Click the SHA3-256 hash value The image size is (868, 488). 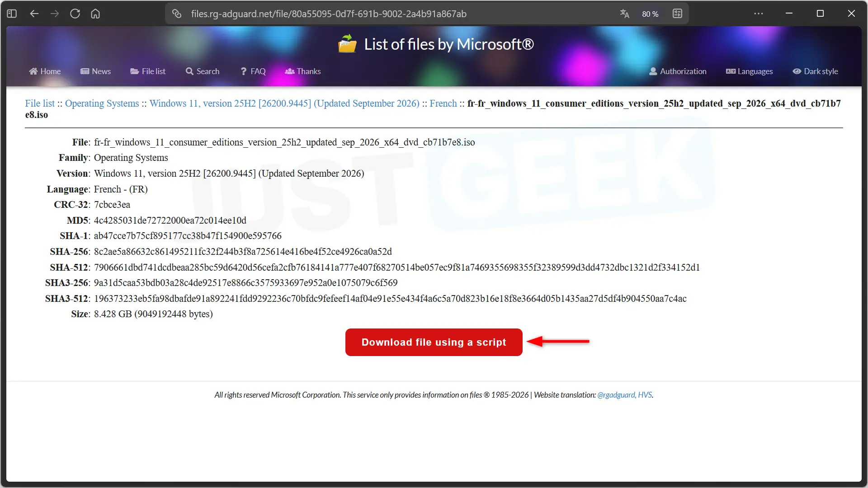pyautogui.click(x=246, y=283)
